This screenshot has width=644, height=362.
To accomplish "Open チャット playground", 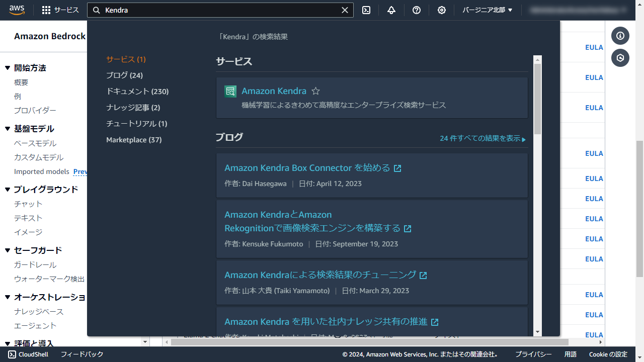I will (x=28, y=204).
